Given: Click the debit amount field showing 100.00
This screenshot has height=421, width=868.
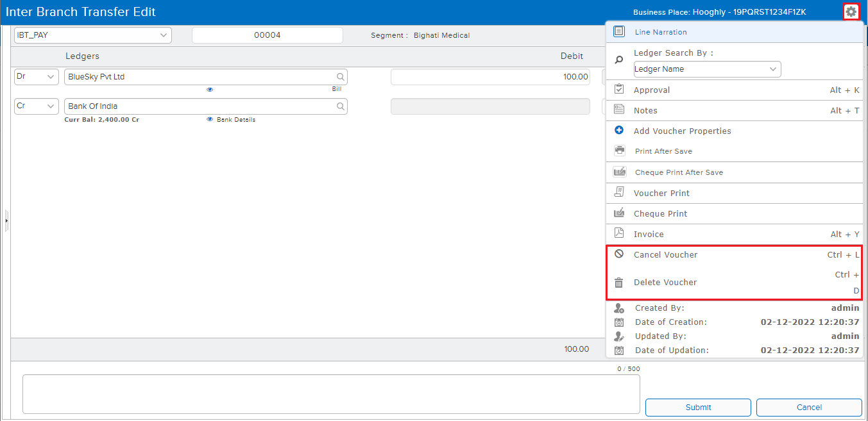Looking at the screenshot, I should pyautogui.click(x=490, y=77).
